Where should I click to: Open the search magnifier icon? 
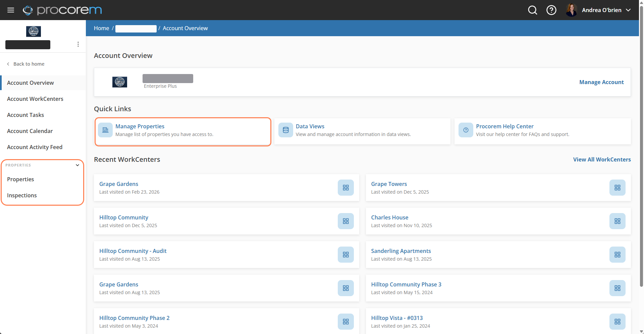point(532,10)
